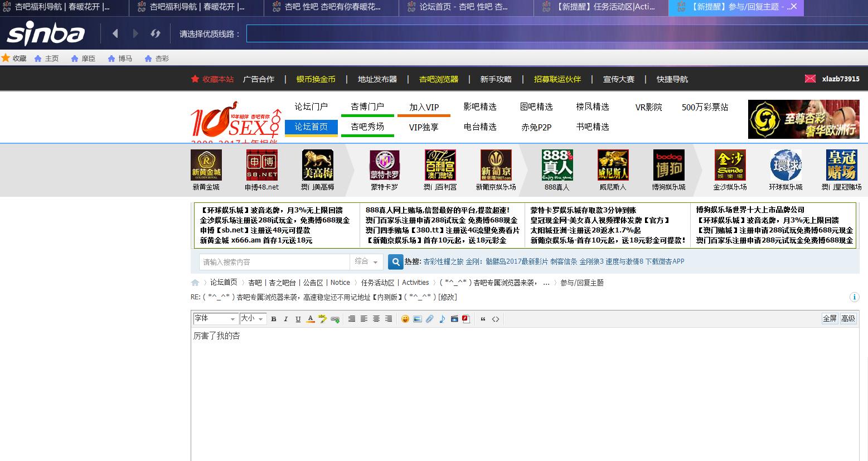Open the 任务活动区 | Activities breadcrumb

[x=395, y=283]
